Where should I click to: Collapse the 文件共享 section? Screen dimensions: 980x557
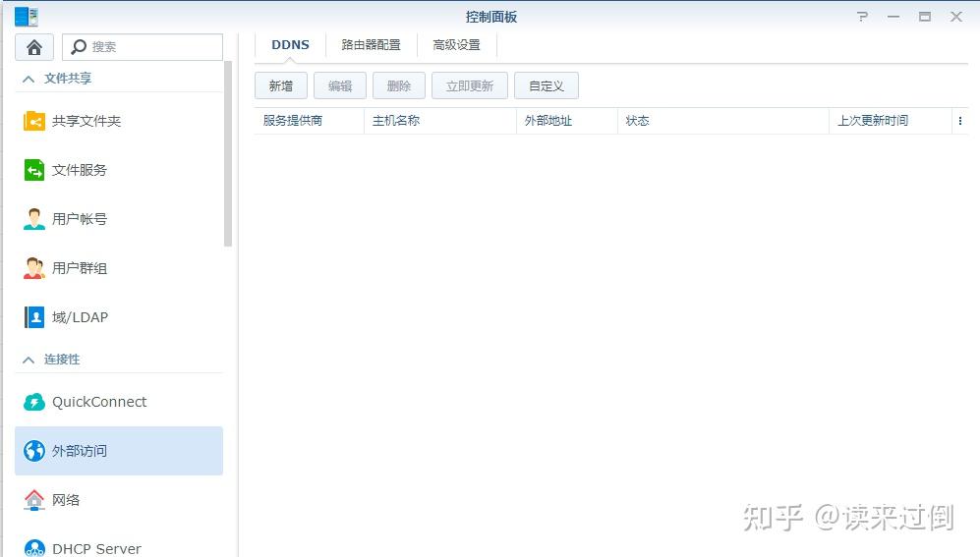pyautogui.click(x=29, y=79)
